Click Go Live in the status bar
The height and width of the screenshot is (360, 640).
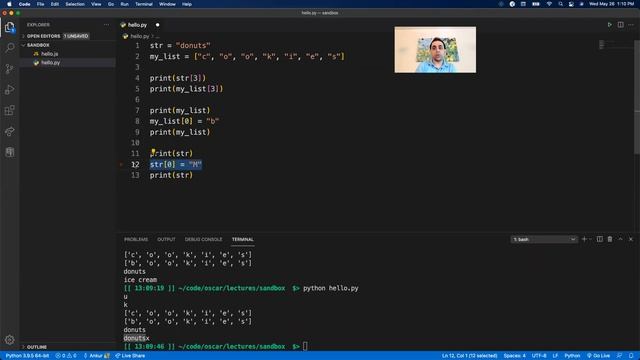click(598, 356)
